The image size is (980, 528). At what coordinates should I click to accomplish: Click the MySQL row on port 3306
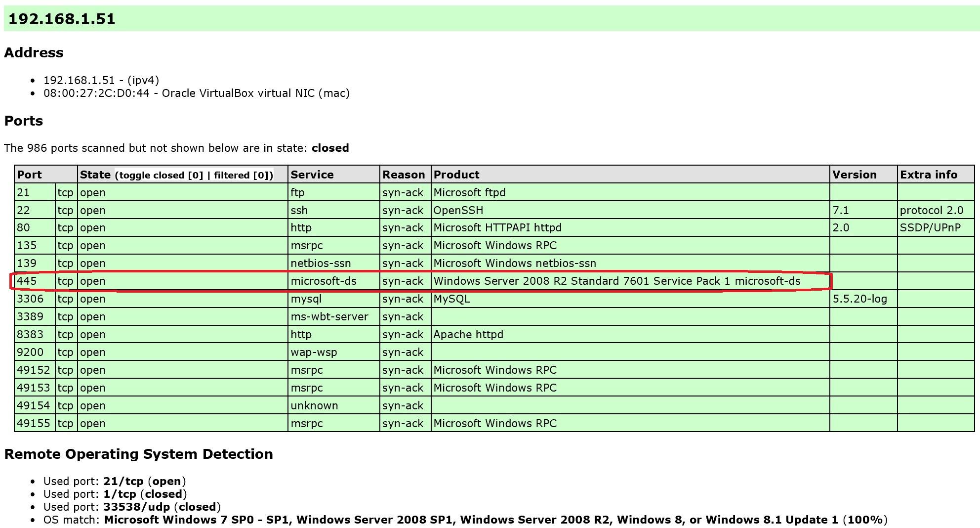point(452,299)
